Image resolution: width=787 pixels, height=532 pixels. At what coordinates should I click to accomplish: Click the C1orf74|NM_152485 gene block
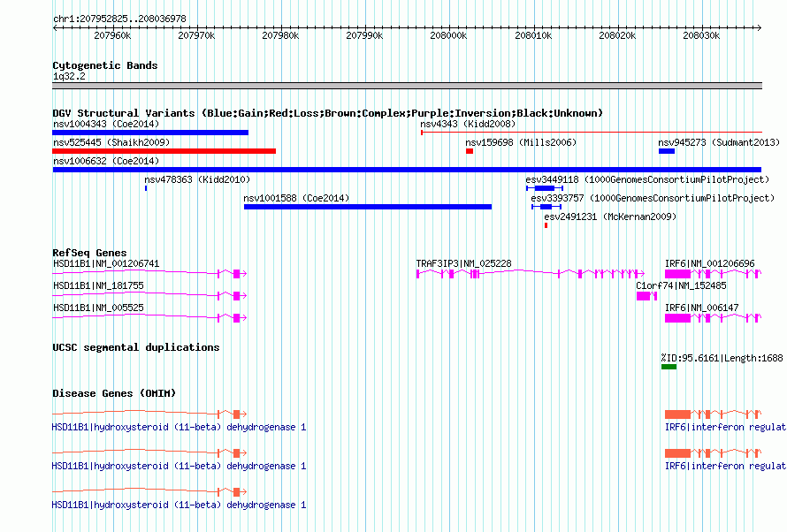point(646,296)
